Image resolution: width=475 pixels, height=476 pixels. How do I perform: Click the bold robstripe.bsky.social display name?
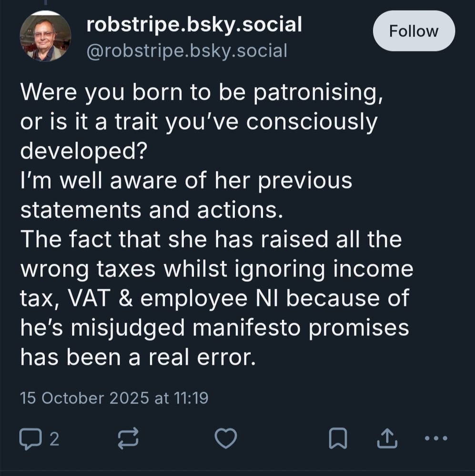click(194, 25)
